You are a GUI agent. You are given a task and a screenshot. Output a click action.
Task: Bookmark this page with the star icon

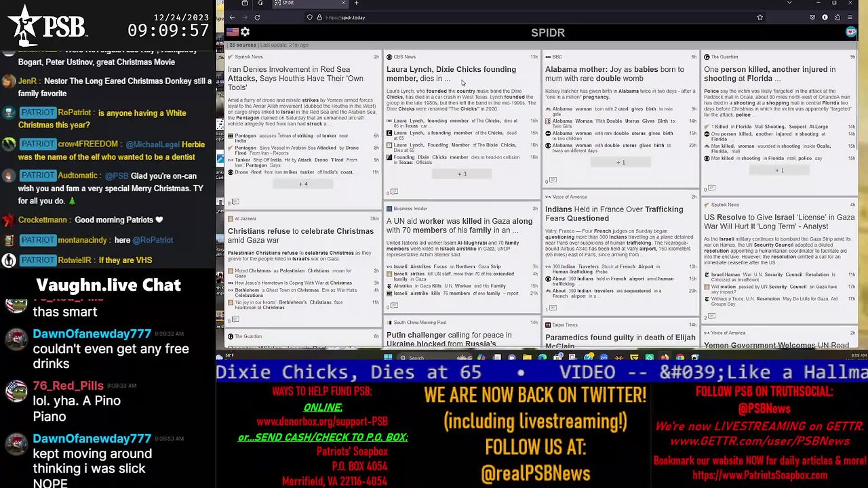pos(760,18)
